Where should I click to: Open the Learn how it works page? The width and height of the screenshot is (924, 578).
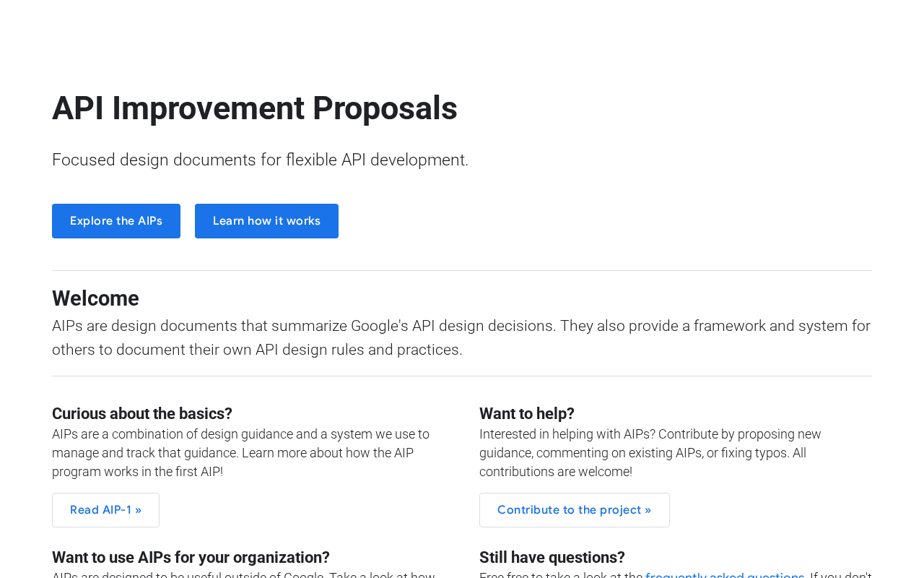[266, 221]
